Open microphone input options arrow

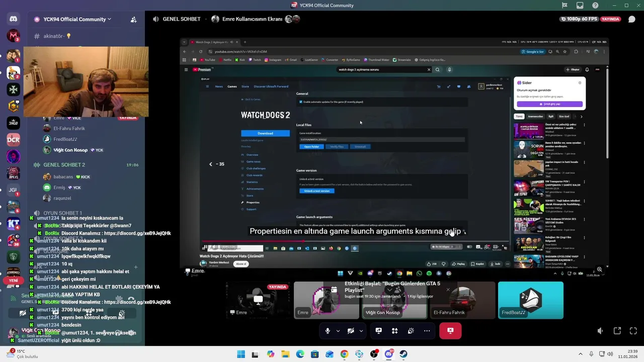[x=338, y=331]
